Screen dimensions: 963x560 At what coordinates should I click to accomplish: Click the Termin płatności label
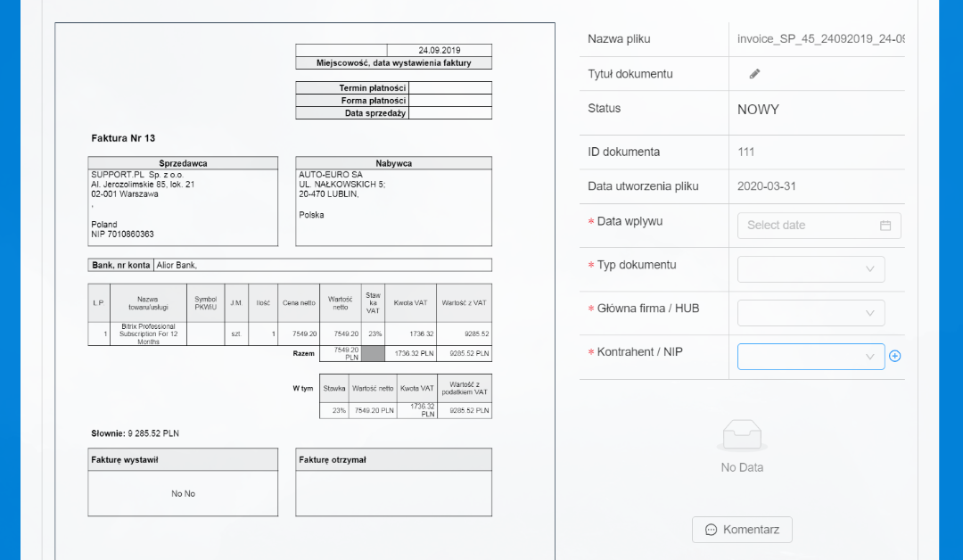pos(372,87)
